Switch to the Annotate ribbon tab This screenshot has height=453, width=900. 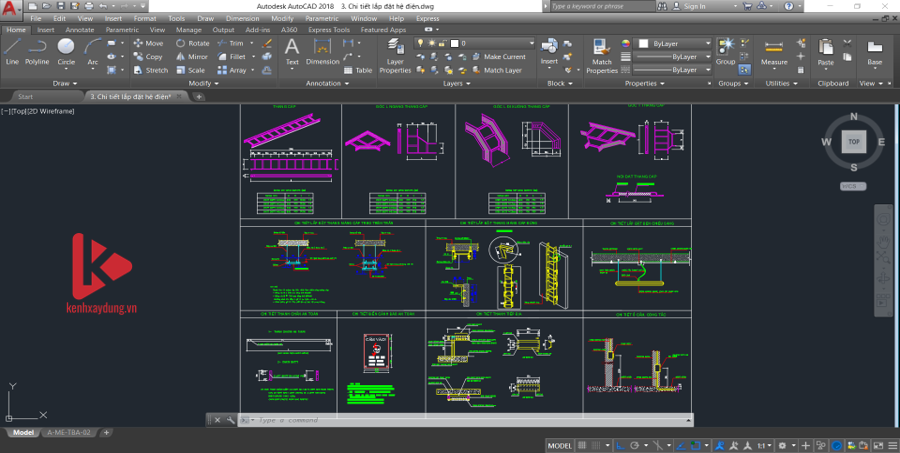tap(80, 30)
